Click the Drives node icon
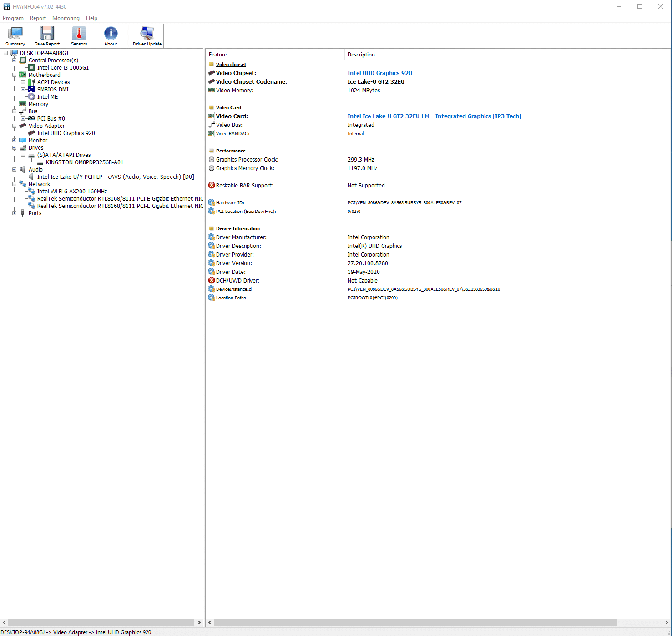This screenshot has width=672, height=636. 23,148
